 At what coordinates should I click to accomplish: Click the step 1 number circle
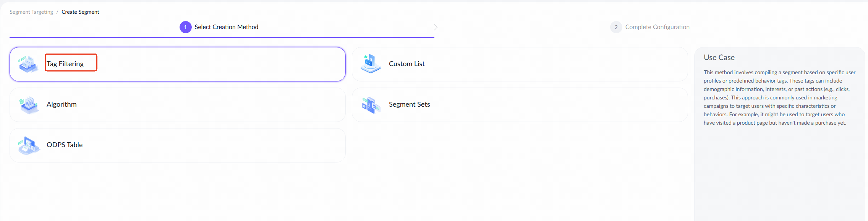185,27
